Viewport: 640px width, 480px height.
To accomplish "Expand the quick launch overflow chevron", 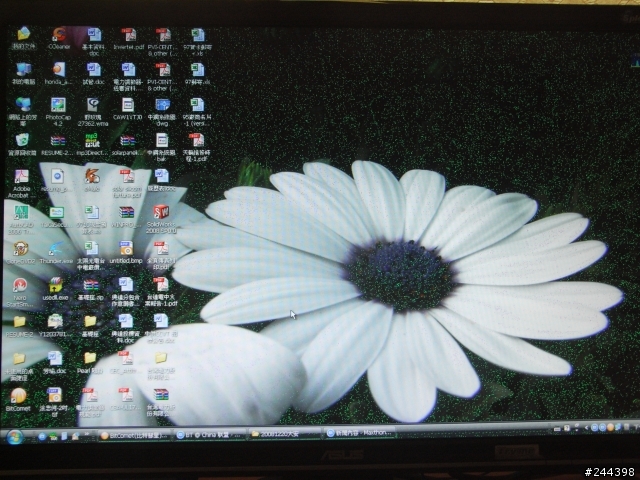I will click(x=86, y=434).
